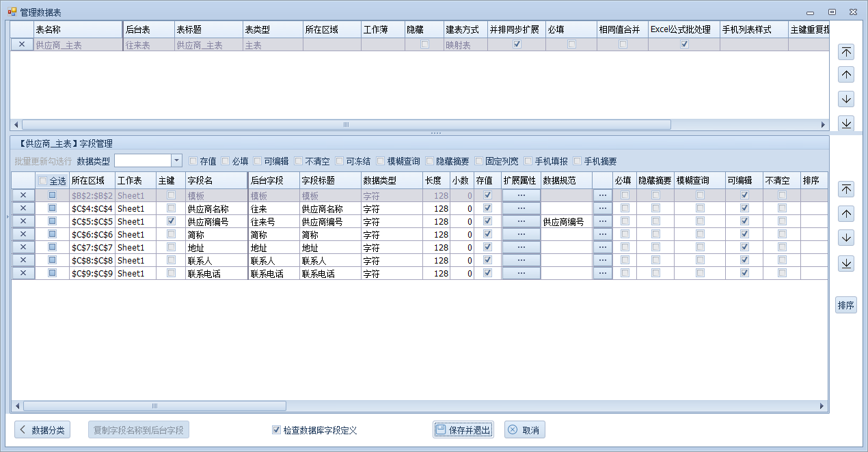Screen dimensions: 868x452
Task: Click move-up arrow beside upper table
Action: click(846, 75)
